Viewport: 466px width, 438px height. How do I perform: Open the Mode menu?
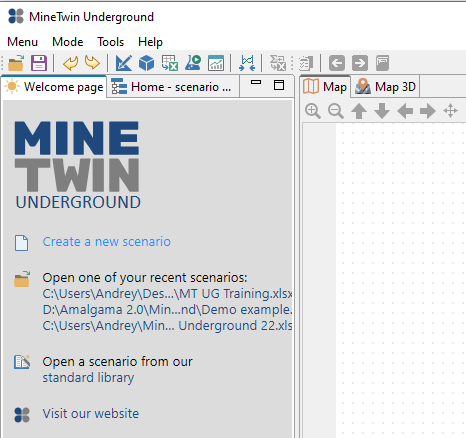pyautogui.click(x=68, y=42)
